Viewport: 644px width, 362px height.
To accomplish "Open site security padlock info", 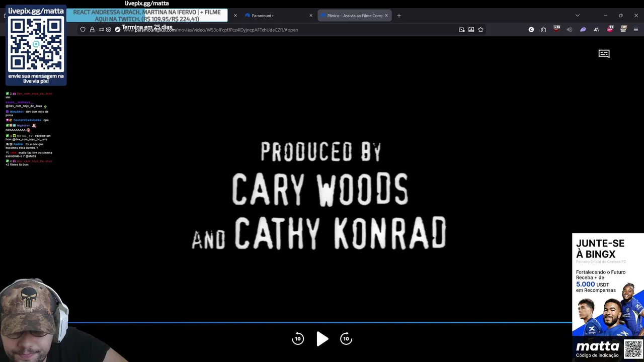I will click(x=92, y=30).
